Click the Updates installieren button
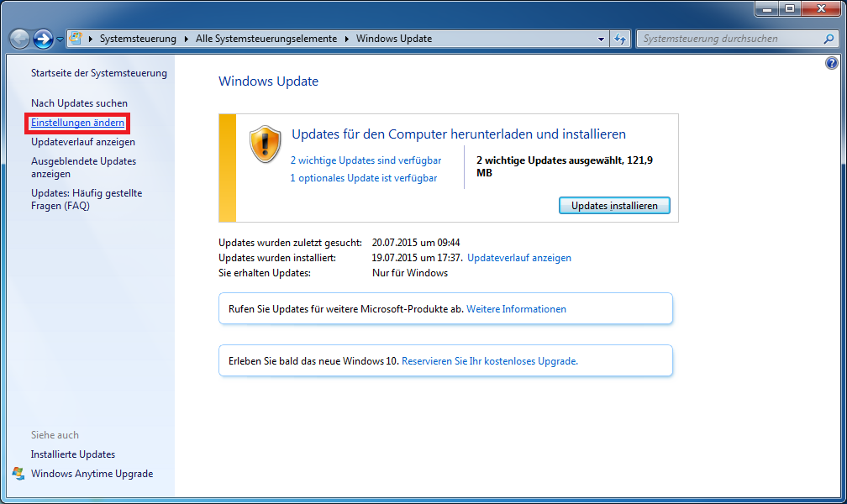 pyautogui.click(x=614, y=206)
